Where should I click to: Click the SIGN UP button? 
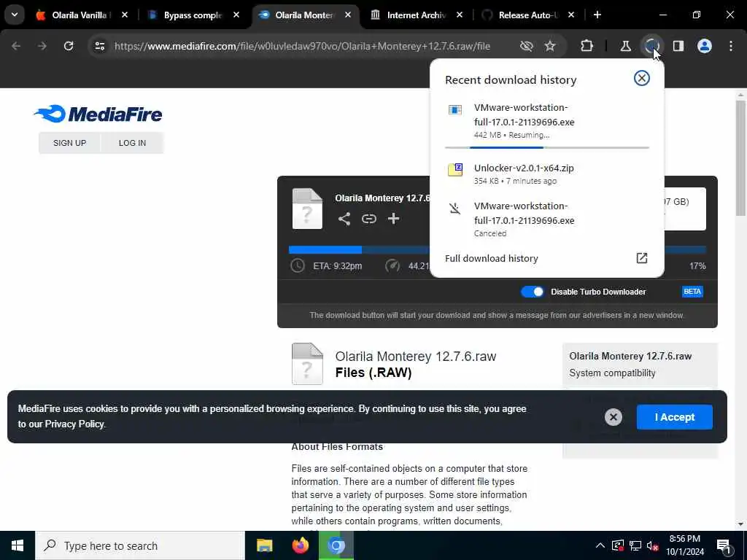tap(69, 143)
